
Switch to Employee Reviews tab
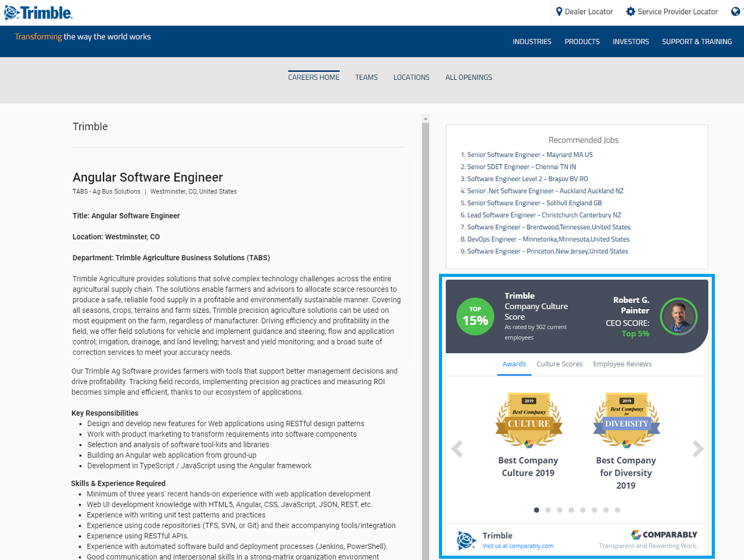(622, 364)
